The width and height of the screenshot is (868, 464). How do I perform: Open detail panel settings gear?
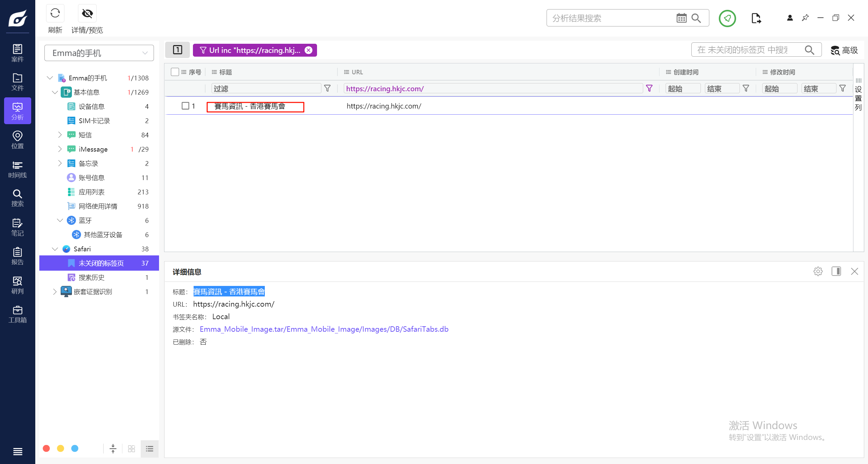coord(818,271)
